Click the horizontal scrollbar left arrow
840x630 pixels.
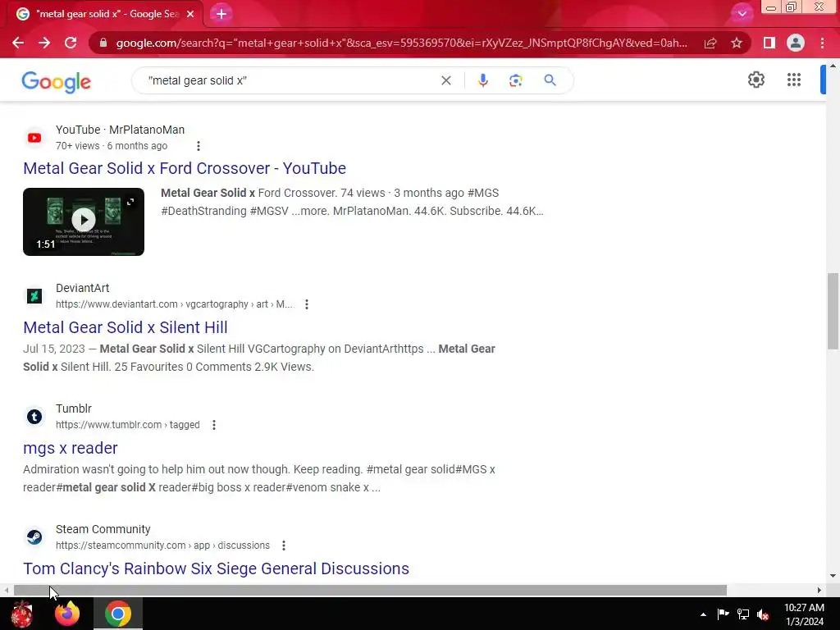(x=6, y=590)
